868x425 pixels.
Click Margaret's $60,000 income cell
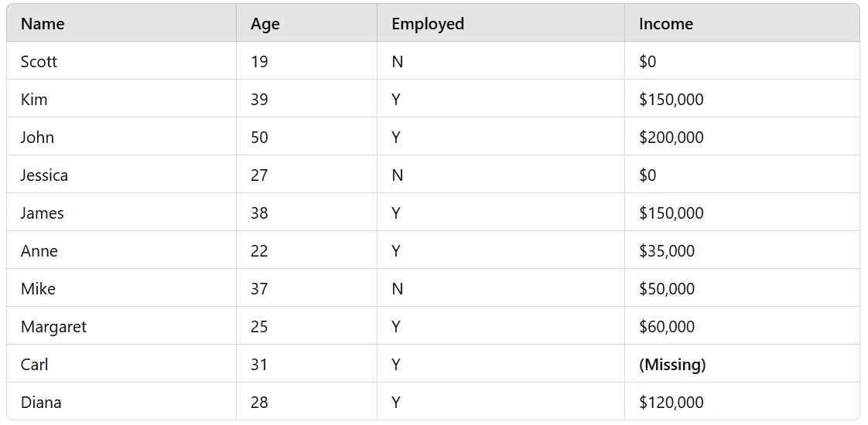point(742,326)
